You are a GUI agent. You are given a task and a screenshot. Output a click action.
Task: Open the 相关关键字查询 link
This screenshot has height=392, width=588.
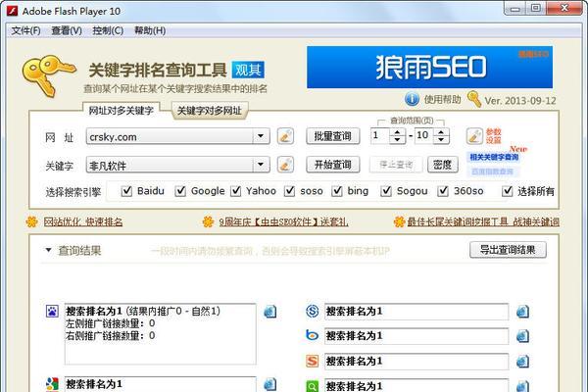pyautogui.click(x=494, y=157)
